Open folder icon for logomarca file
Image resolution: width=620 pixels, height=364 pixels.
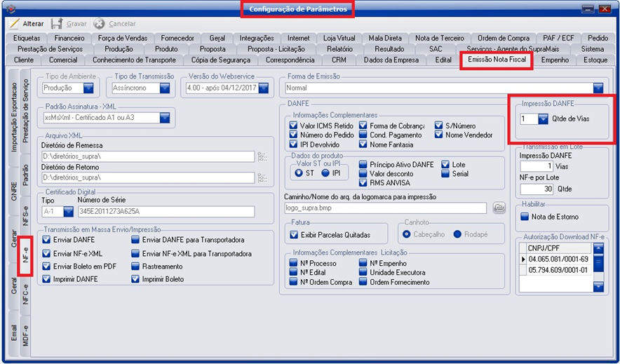tap(499, 208)
